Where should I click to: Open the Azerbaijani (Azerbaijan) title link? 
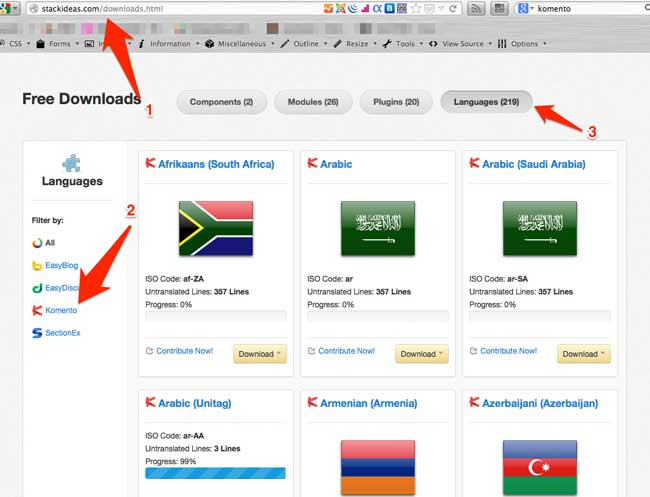click(540, 403)
